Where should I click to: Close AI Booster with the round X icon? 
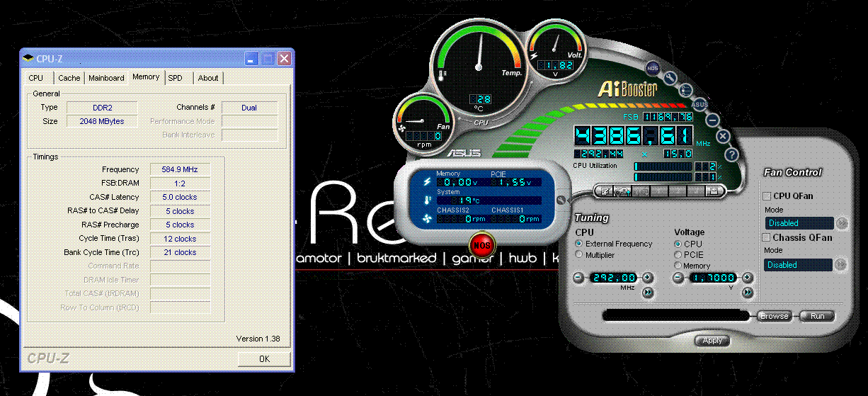[723, 135]
